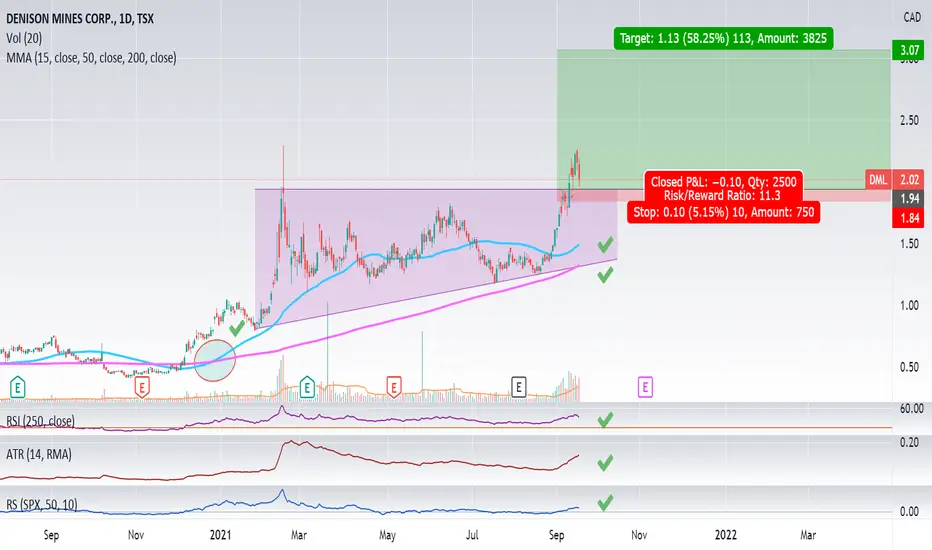Viewport: 932px width, 550px height.
Task: Click the Sep 2021 time axis label
Action: coord(556,535)
